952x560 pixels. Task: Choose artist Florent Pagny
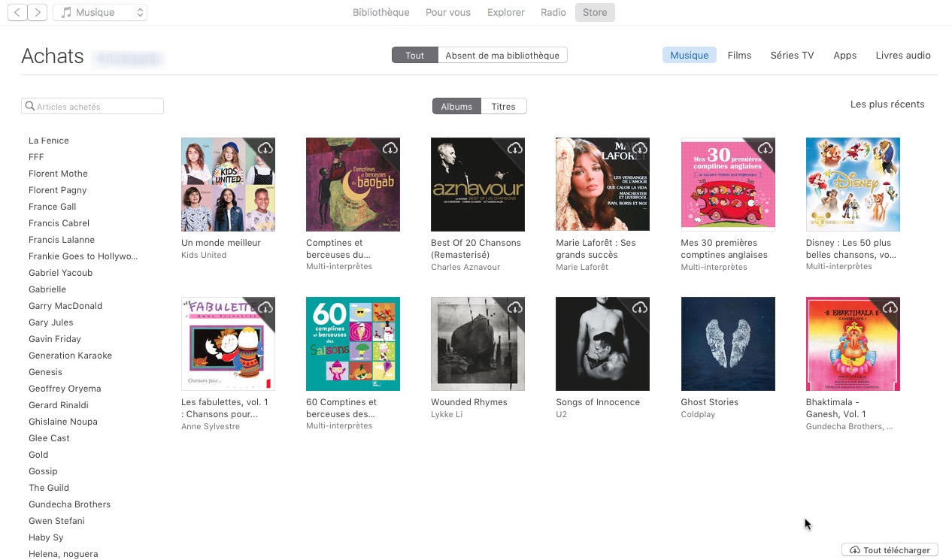point(58,190)
